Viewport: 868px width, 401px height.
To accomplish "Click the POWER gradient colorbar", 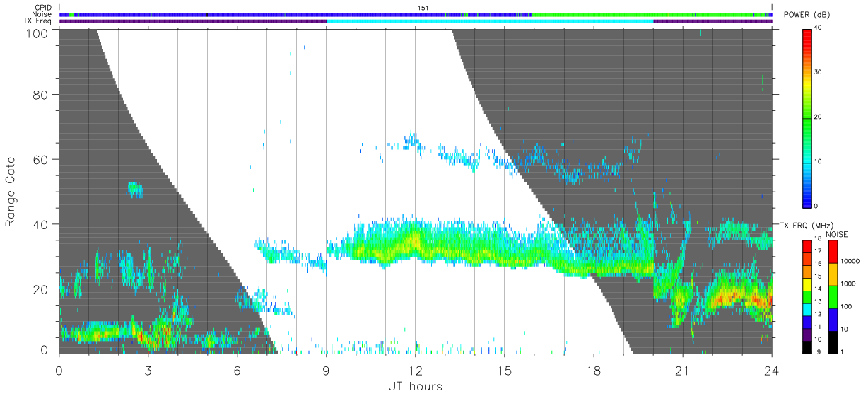I will (808, 117).
